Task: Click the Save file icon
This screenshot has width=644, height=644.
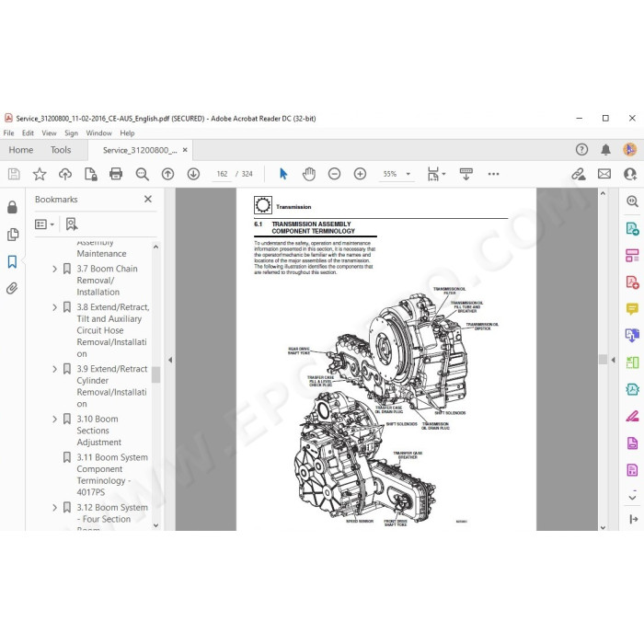Action: click(14, 174)
